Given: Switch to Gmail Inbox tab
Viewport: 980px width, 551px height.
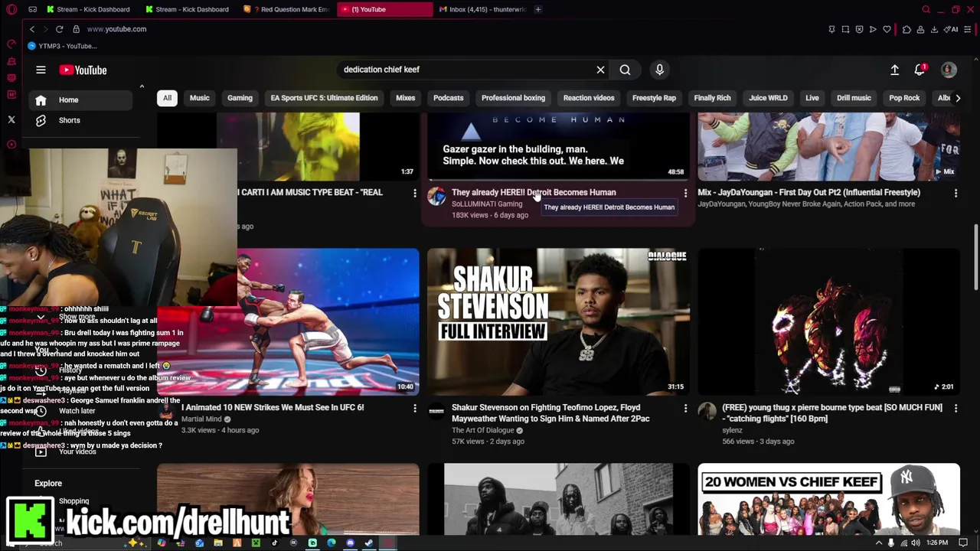Looking at the screenshot, I should [482, 9].
